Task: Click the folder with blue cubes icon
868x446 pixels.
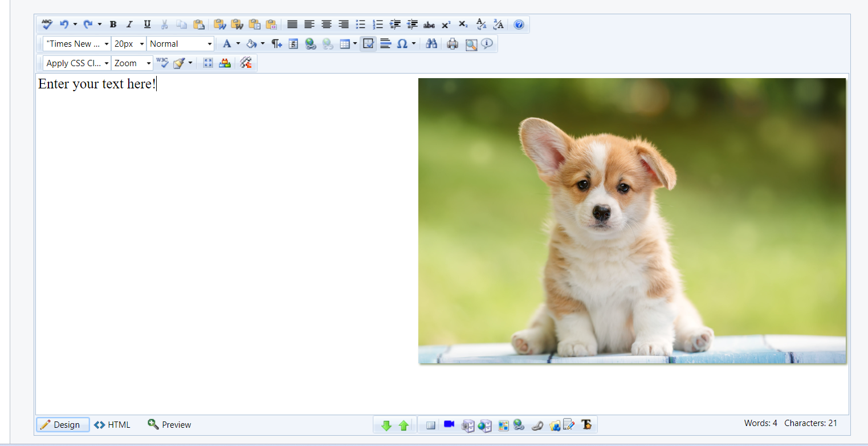Action: coord(555,425)
